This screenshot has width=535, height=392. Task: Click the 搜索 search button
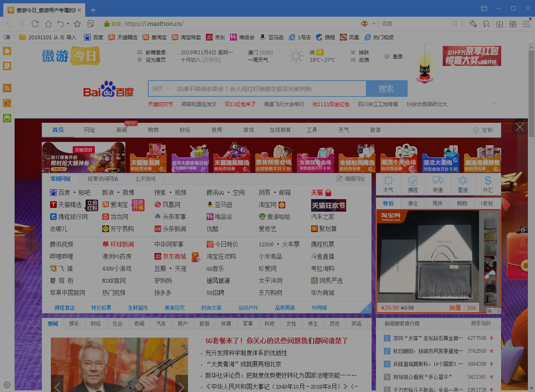[x=387, y=89]
